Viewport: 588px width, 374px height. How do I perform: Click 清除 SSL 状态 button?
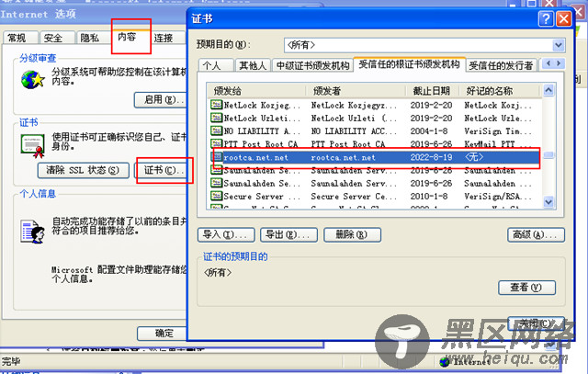coord(84,170)
